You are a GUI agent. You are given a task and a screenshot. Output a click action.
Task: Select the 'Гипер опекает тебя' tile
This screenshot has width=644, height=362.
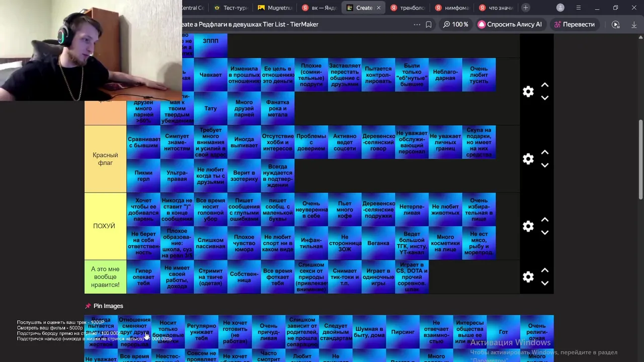(x=143, y=277)
